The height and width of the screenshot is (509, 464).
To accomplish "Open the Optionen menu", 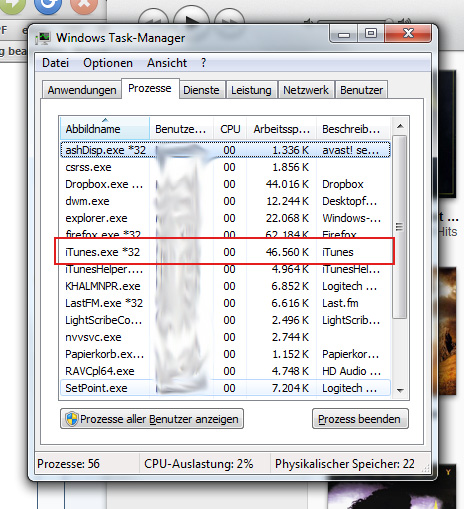I will tap(108, 63).
